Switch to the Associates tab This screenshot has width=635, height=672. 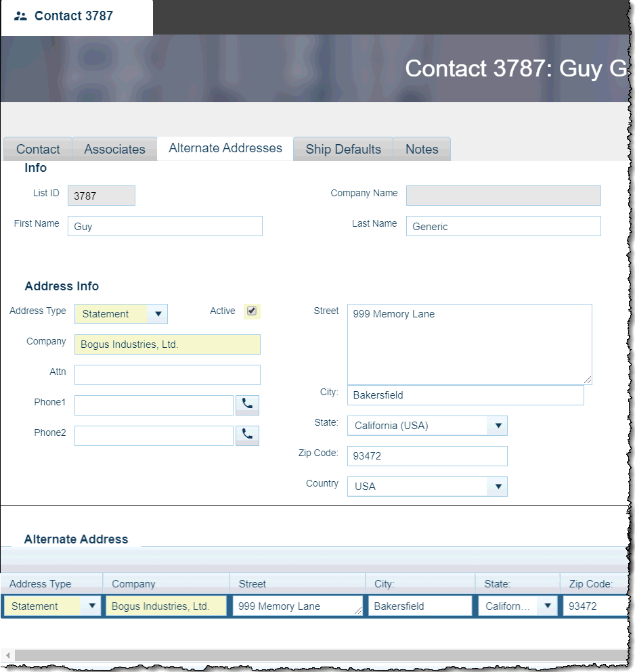pyautogui.click(x=114, y=149)
